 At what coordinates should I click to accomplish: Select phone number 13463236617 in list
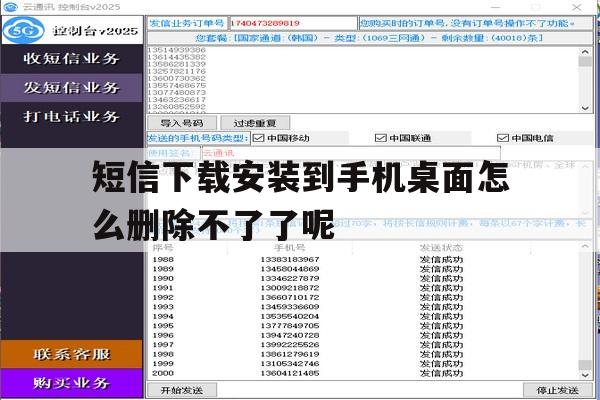176,100
